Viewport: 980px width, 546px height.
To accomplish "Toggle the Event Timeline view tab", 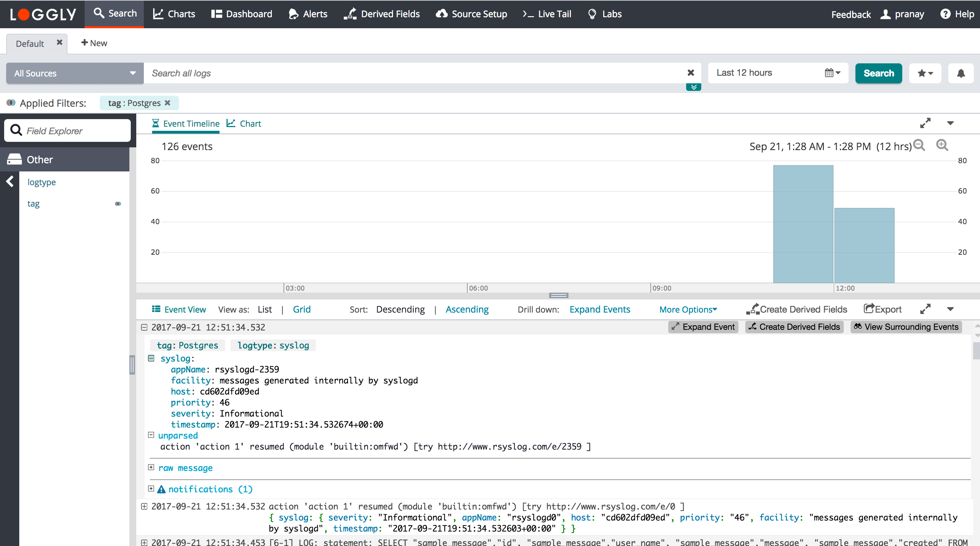I will [x=185, y=124].
